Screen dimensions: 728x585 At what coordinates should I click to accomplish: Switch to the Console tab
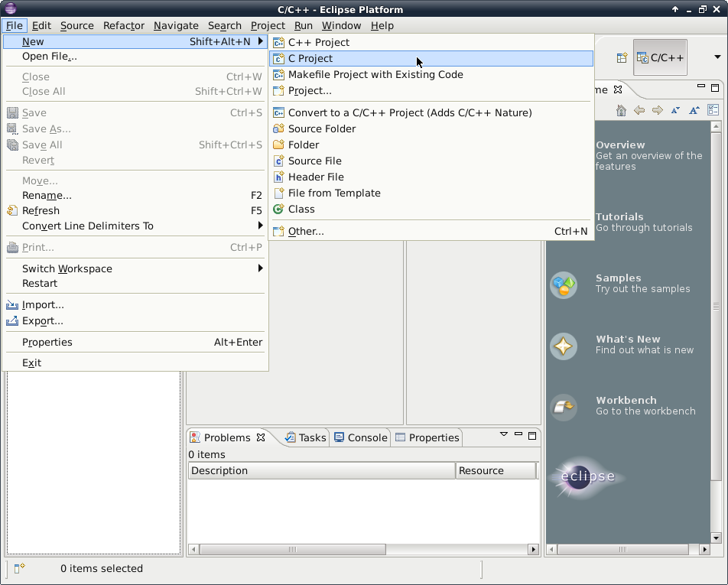pyautogui.click(x=361, y=438)
